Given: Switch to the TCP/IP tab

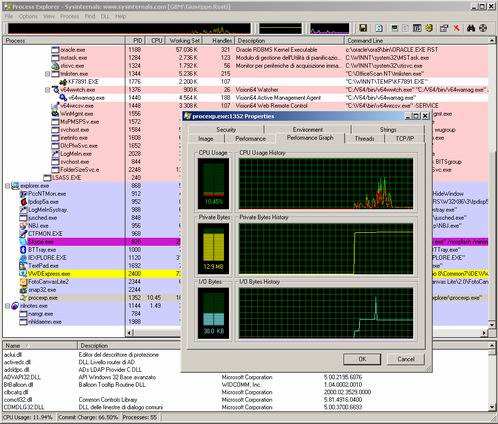Looking at the screenshot, I should [x=404, y=139].
